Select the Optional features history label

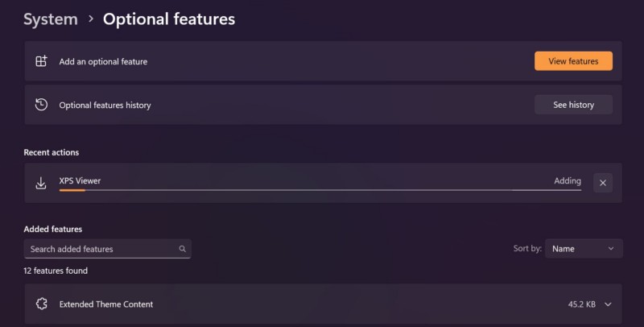click(105, 105)
